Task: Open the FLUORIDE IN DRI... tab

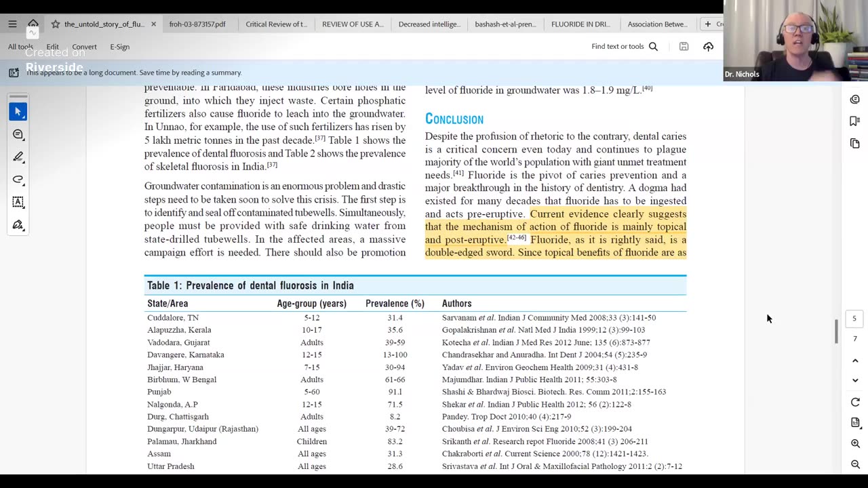Action: click(x=580, y=24)
